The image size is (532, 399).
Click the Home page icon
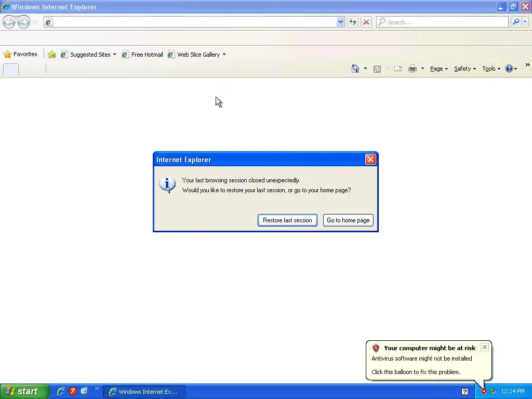coord(355,69)
